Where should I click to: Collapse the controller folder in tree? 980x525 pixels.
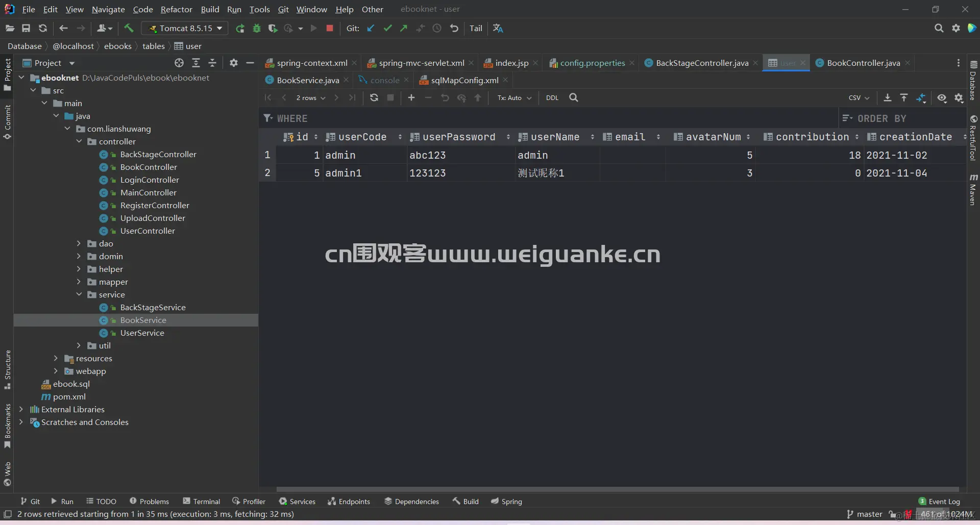pos(79,141)
